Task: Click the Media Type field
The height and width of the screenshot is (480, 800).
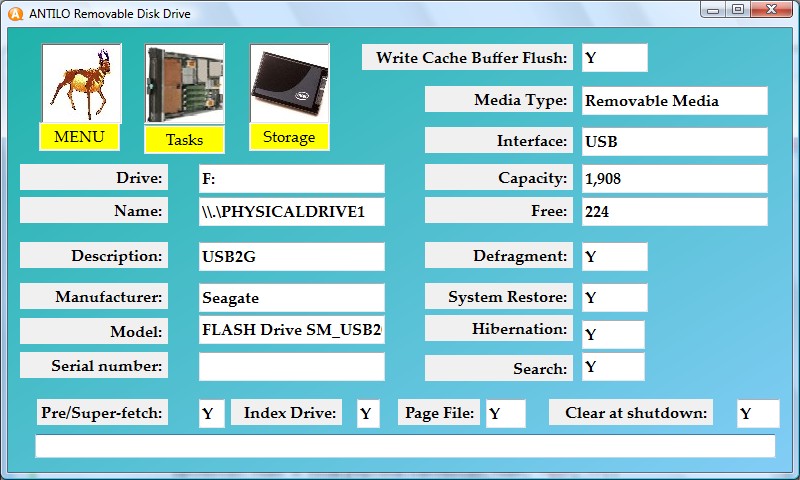Action: pyautogui.click(x=674, y=100)
